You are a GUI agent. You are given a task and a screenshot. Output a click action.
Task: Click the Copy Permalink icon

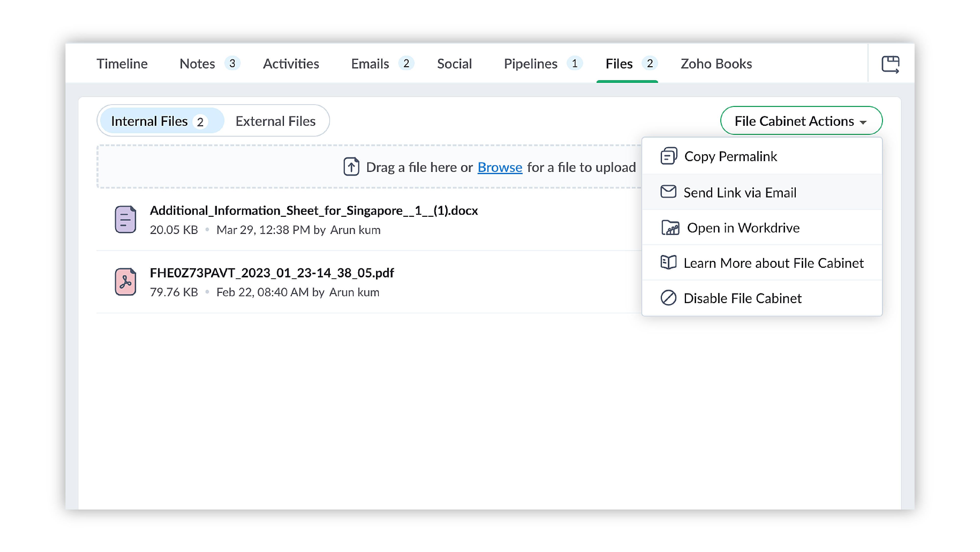(668, 156)
